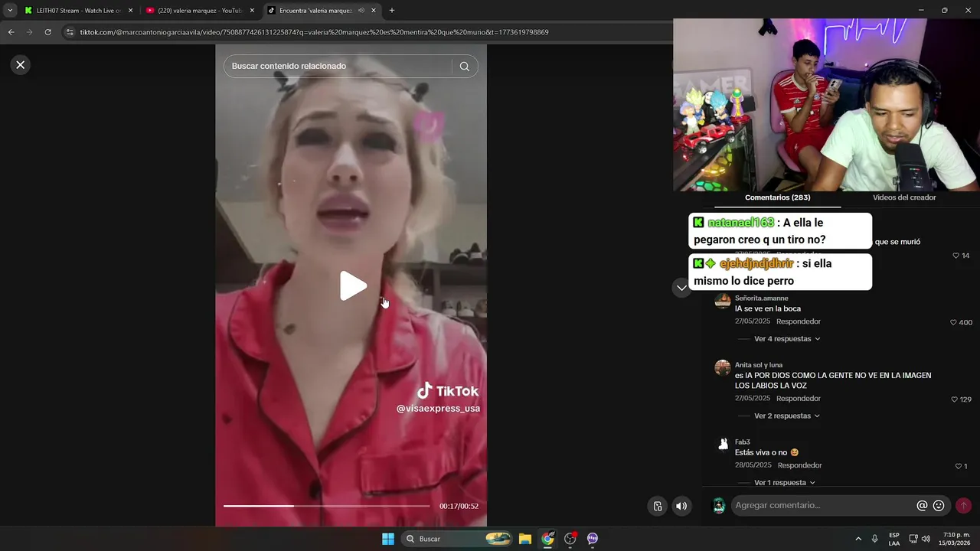
Task: Reply to Fab3's comment via Responder
Action: (x=799, y=465)
